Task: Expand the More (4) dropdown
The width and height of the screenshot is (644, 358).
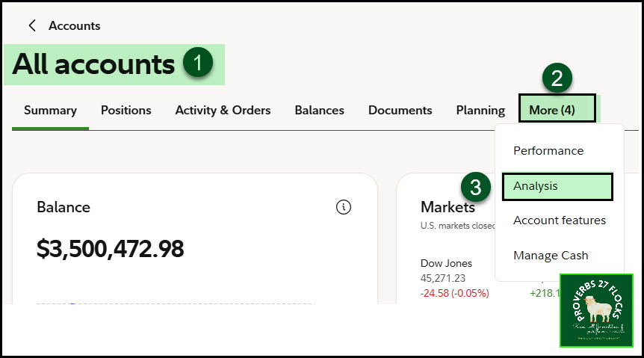Action: (x=557, y=110)
